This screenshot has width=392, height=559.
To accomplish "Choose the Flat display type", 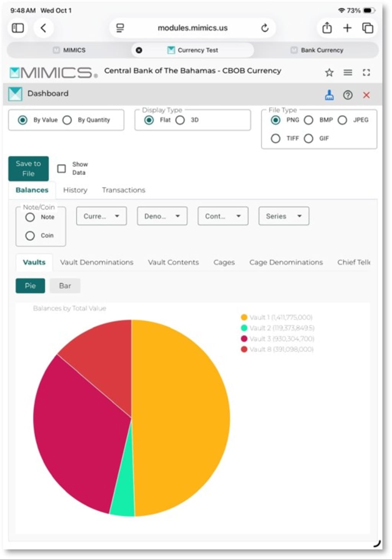I will 149,120.
